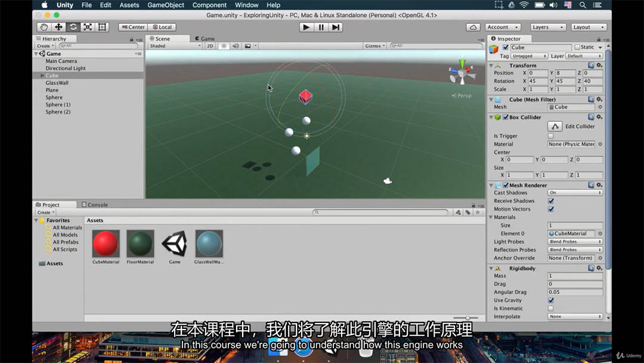Enable the Is Trigger checkbox
This screenshot has width=644, height=363.
(551, 136)
